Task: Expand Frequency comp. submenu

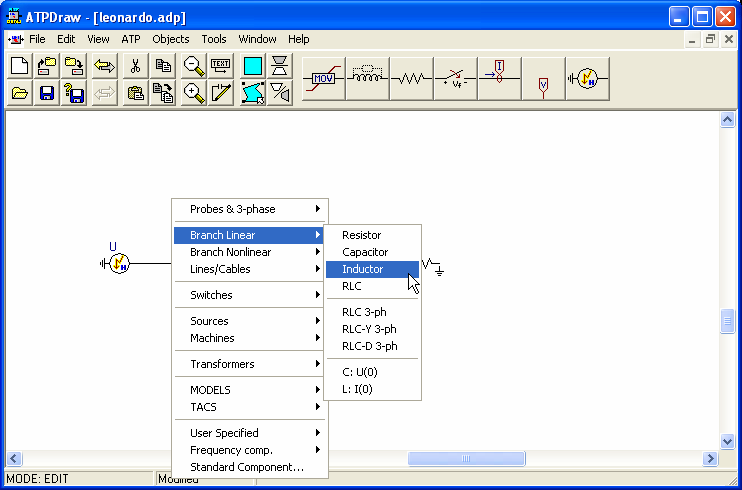Action: pos(249,450)
